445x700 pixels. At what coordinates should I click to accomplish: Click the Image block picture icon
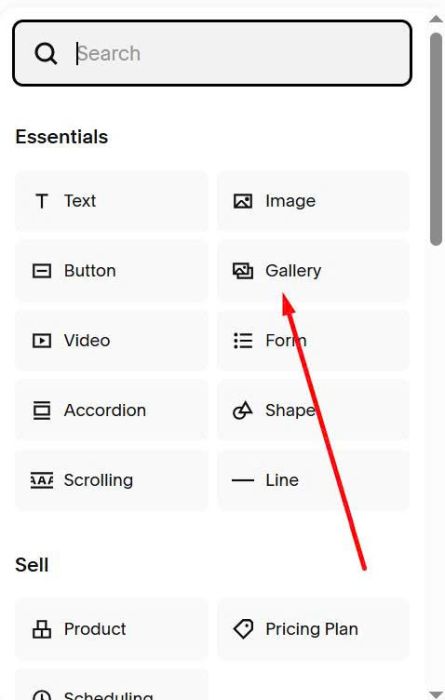point(243,201)
